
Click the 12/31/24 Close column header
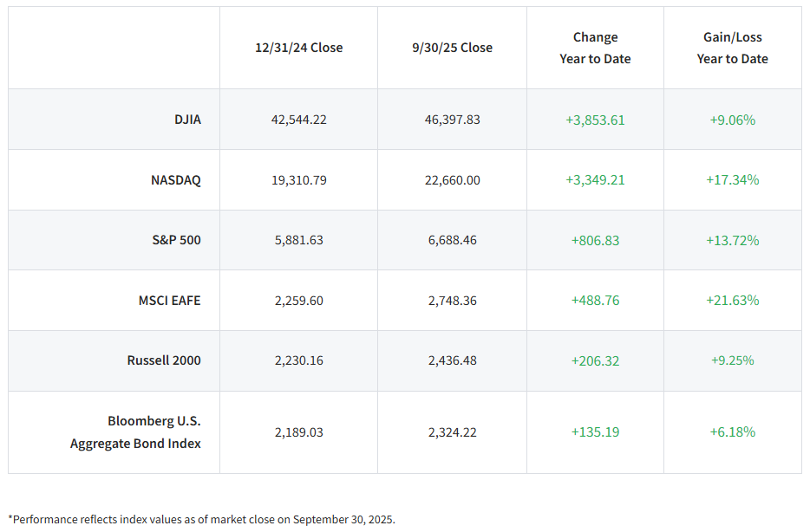(298, 48)
